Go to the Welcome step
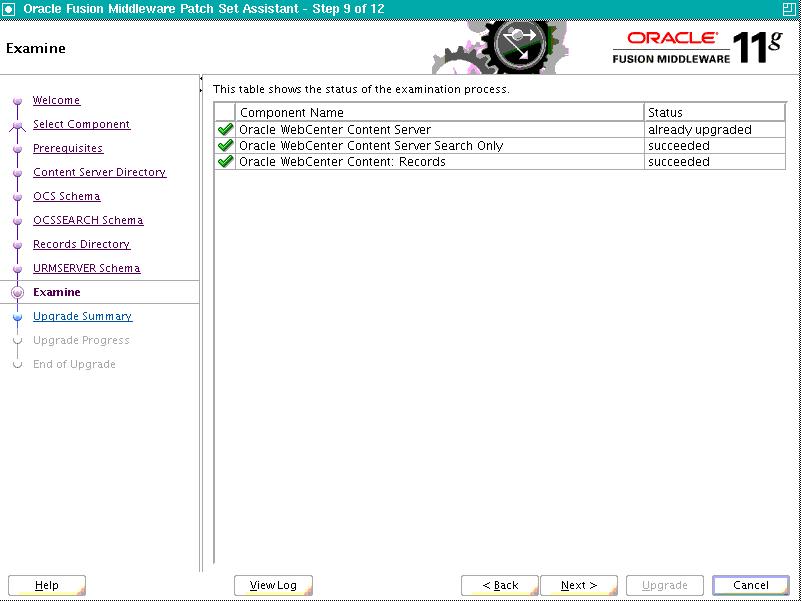Screen dimensions: 801x601 (56, 100)
